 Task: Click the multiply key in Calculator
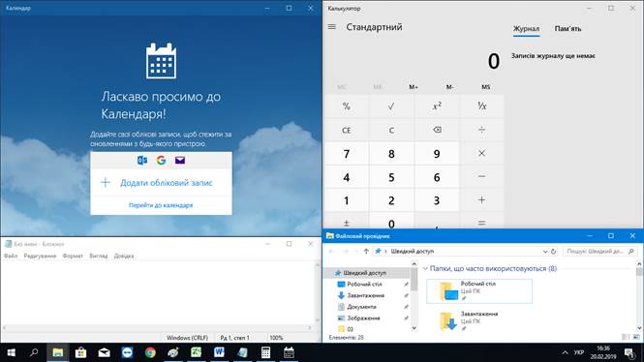(481, 153)
